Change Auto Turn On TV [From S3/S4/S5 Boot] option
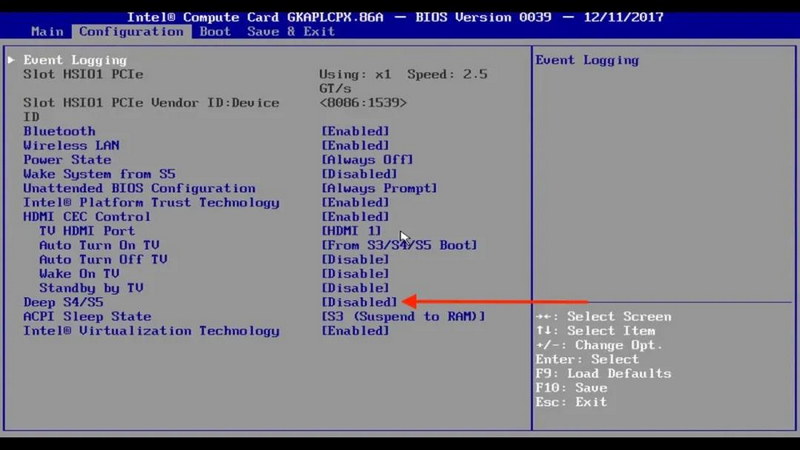Image resolution: width=800 pixels, height=450 pixels. pyautogui.click(x=399, y=245)
